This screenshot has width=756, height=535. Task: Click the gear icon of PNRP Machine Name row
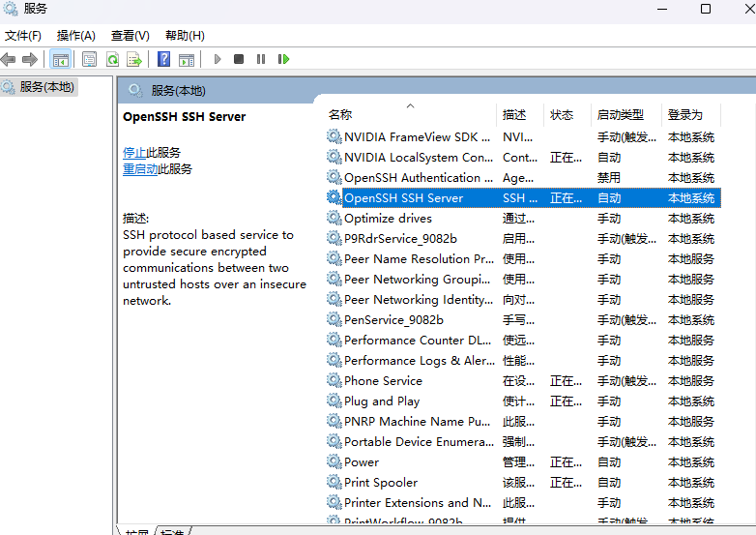coord(334,421)
